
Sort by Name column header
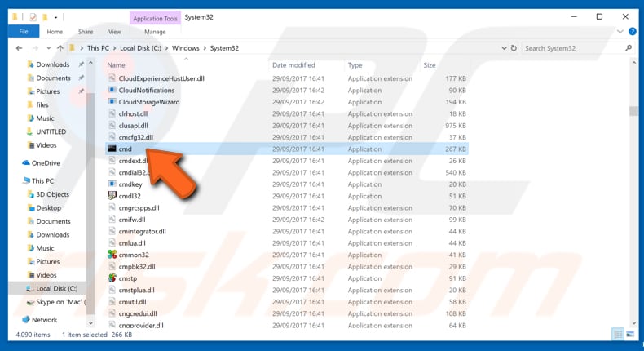pos(117,65)
